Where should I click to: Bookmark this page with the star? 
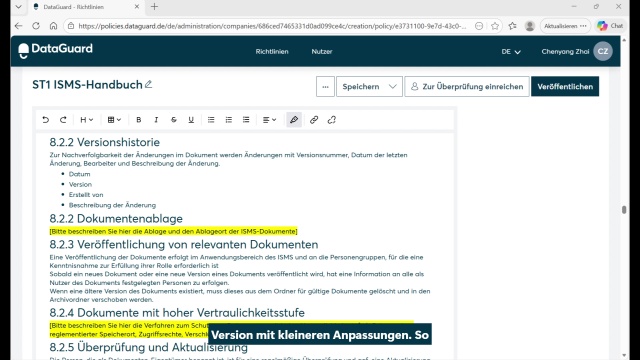495,26
